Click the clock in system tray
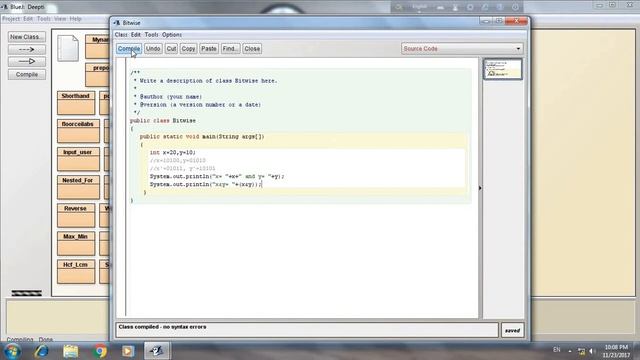 click(616, 351)
